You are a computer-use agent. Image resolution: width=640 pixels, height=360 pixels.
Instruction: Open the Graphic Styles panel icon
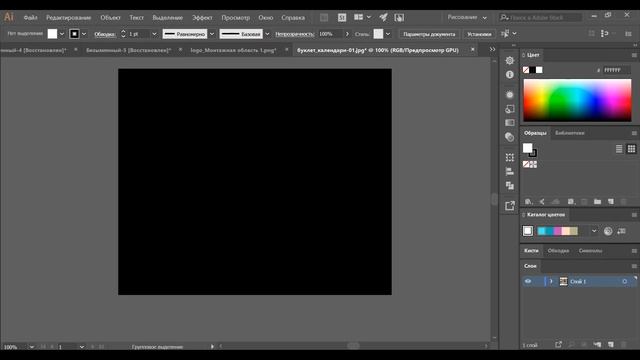click(x=509, y=109)
